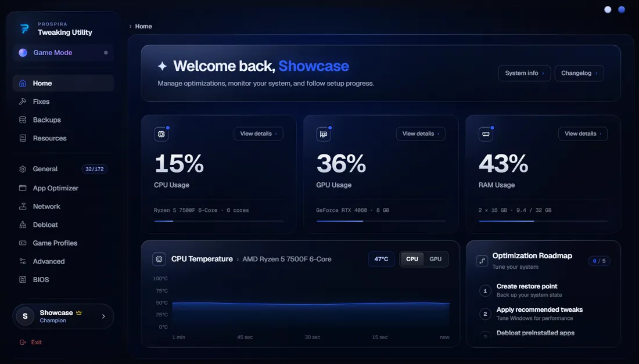The image size is (639, 364).
Task: Select roadmap step Apply recommended tweaks
Action: [544, 313]
